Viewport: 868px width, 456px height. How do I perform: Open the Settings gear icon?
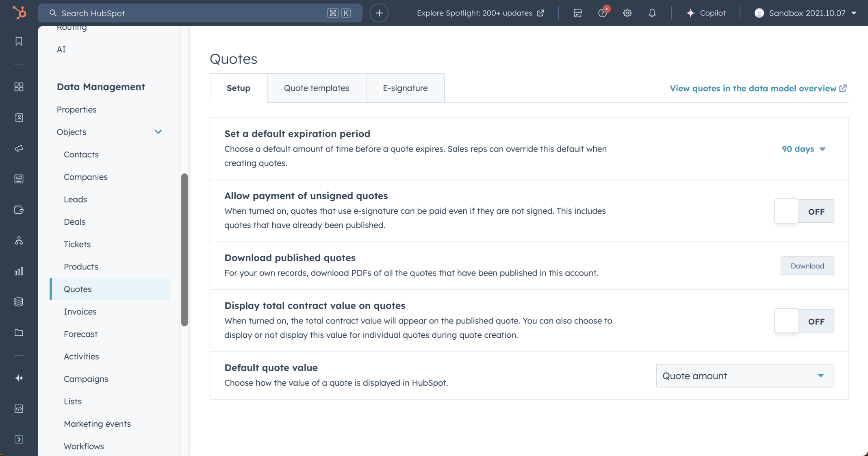[627, 13]
